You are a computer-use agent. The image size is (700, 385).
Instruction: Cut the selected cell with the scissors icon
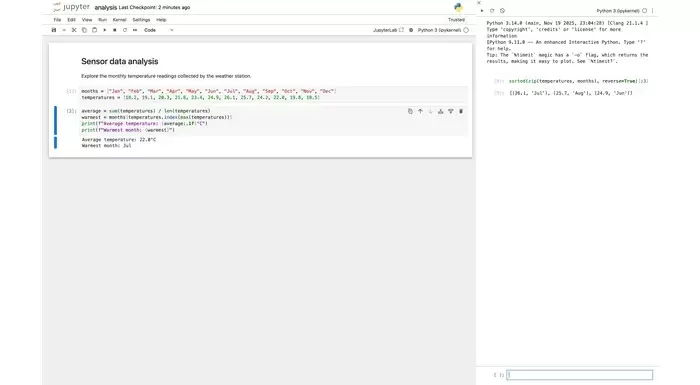(x=74, y=30)
